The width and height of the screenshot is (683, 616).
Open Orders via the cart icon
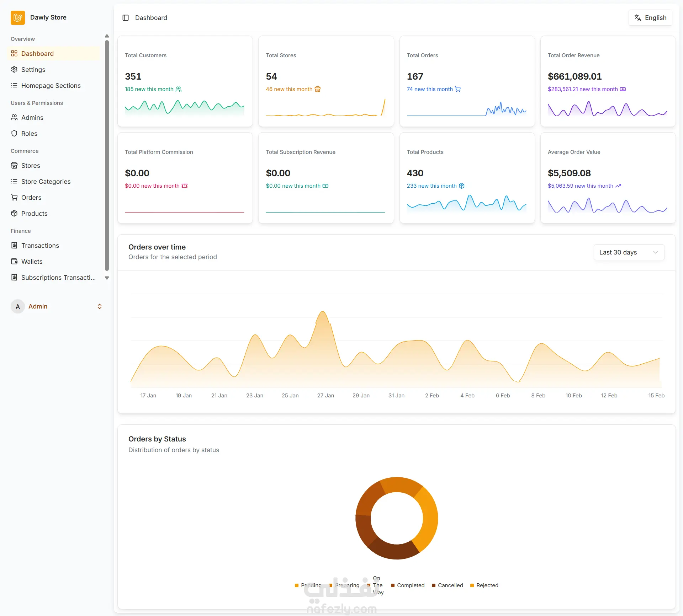click(x=14, y=197)
